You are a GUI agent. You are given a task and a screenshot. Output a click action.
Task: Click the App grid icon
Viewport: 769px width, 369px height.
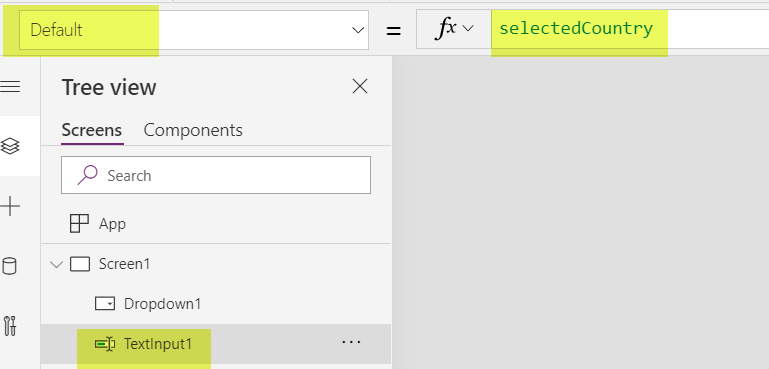coord(79,224)
